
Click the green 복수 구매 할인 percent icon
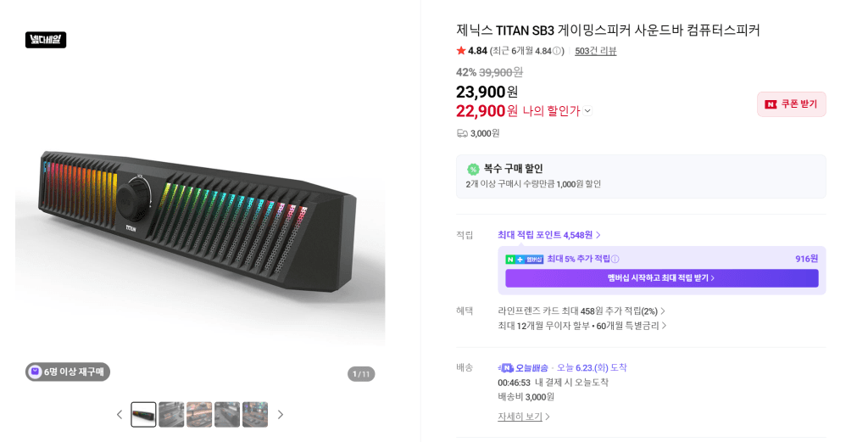[473, 169]
